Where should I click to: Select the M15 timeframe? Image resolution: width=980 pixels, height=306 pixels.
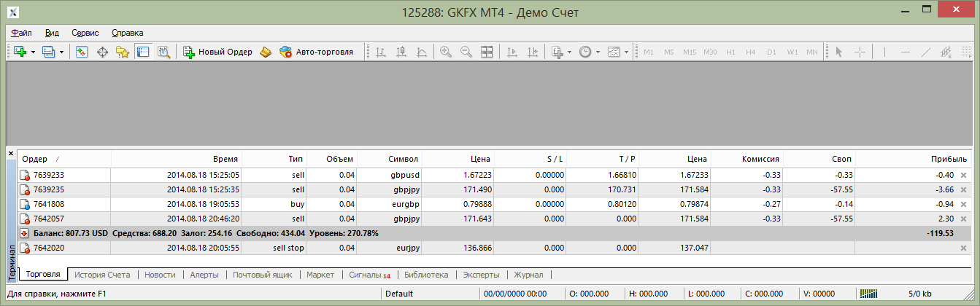coord(690,52)
